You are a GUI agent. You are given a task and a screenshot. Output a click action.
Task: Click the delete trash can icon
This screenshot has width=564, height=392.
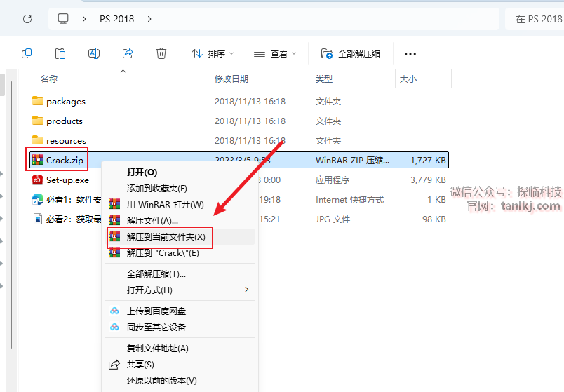tap(161, 53)
